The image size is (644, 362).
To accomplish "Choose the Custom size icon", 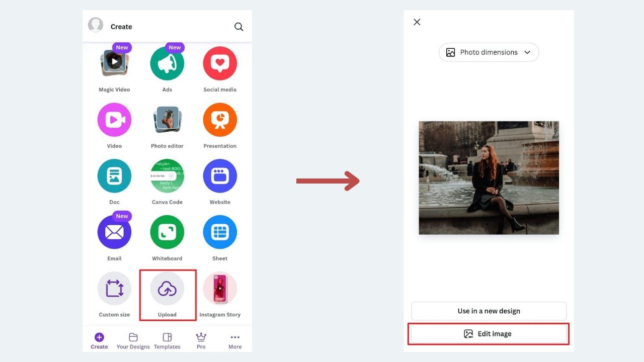I will click(x=114, y=289).
